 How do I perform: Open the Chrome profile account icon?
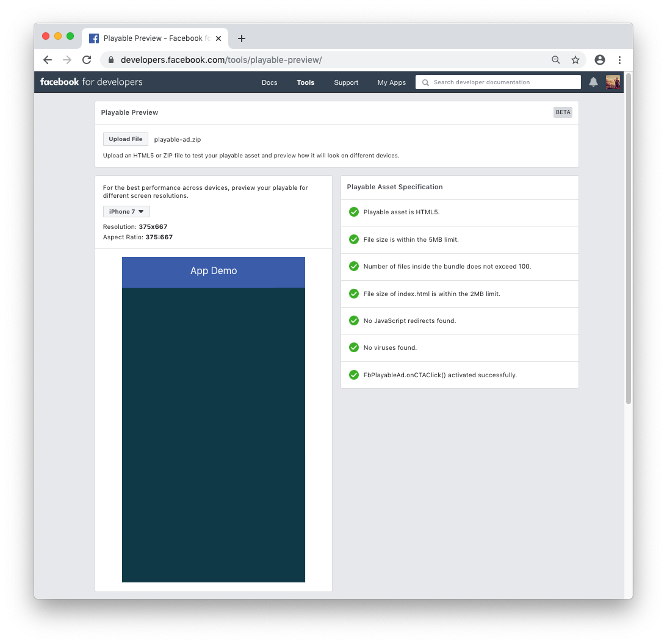pos(600,60)
